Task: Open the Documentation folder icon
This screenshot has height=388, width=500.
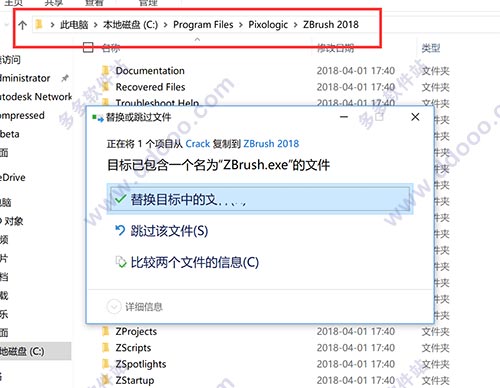Action: coord(106,71)
